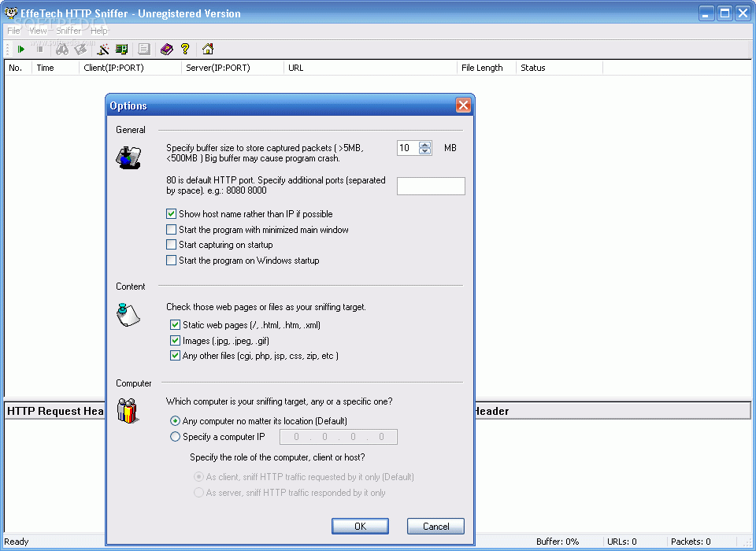The width and height of the screenshot is (756, 551).
Task: Click the HTTP Request Header panel title
Action: tap(55, 411)
